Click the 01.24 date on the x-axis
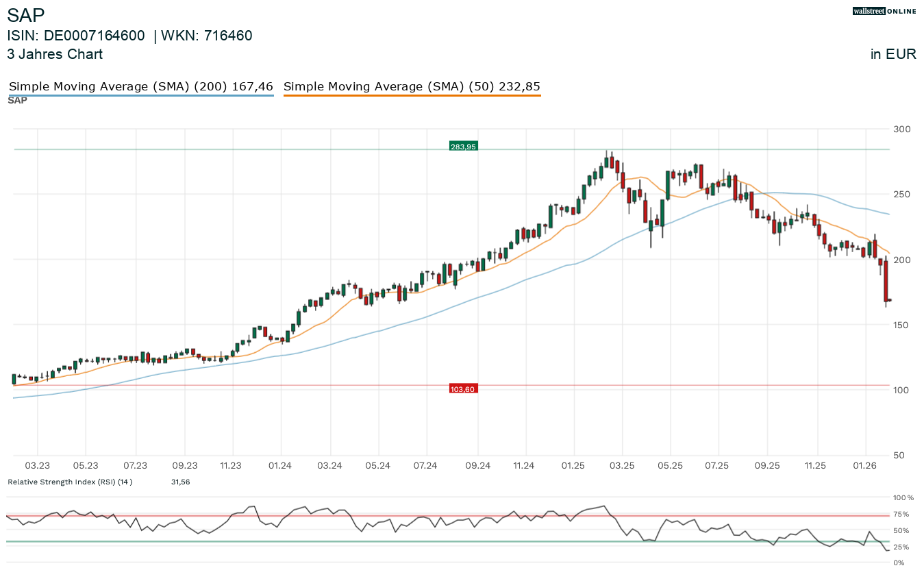 pyautogui.click(x=280, y=466)
